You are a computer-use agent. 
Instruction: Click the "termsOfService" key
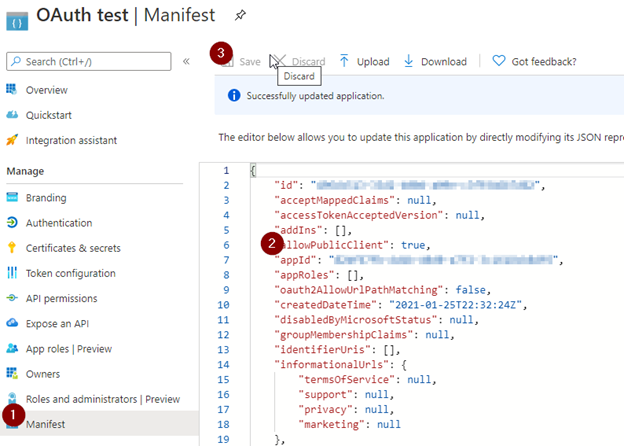pos(347,380)
